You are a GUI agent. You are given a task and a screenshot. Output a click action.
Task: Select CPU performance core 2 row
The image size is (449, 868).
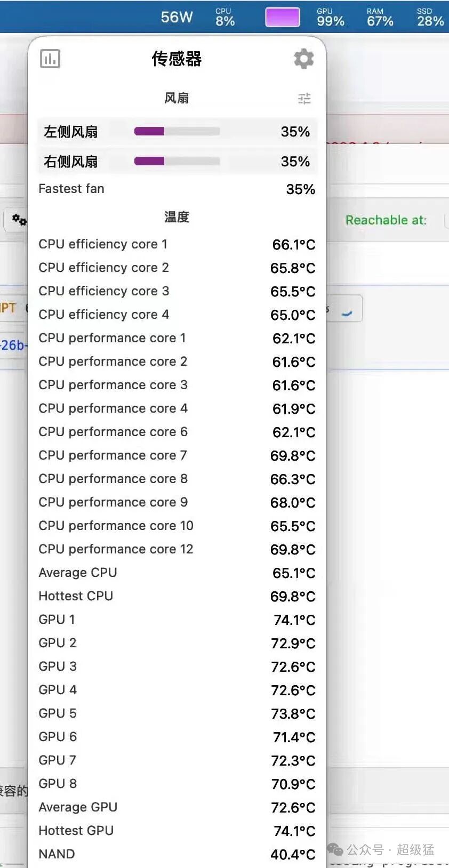coord(177,361)
